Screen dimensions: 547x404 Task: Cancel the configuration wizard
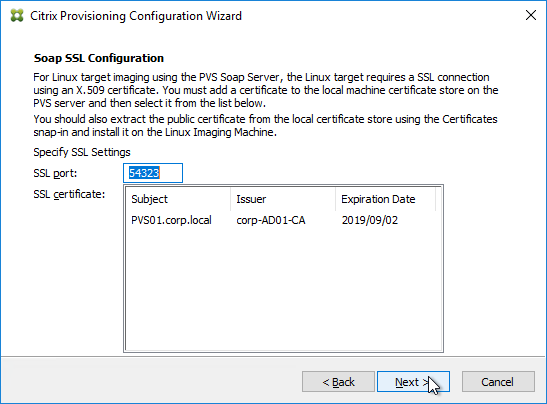pos(498,382)
